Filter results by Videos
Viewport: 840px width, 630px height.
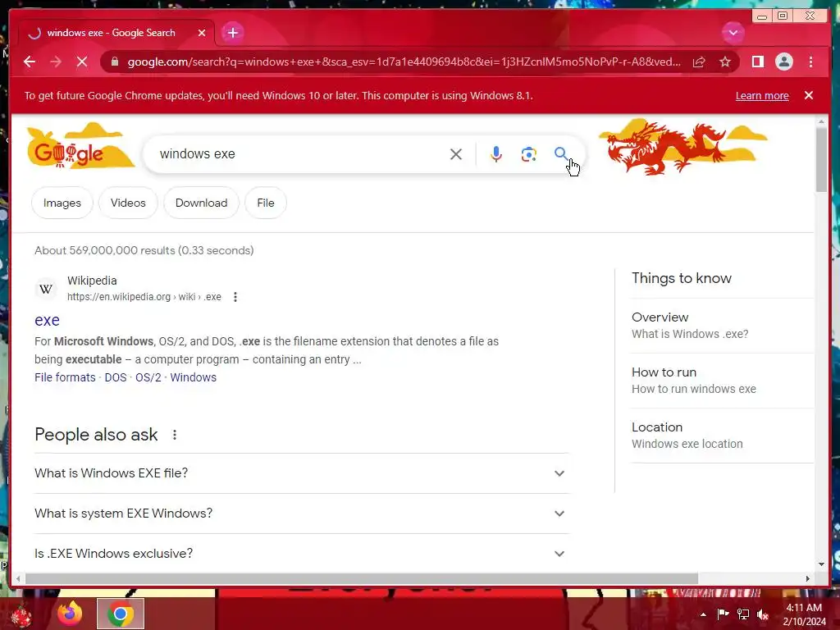pyautogui.click(x=128, y=203)
